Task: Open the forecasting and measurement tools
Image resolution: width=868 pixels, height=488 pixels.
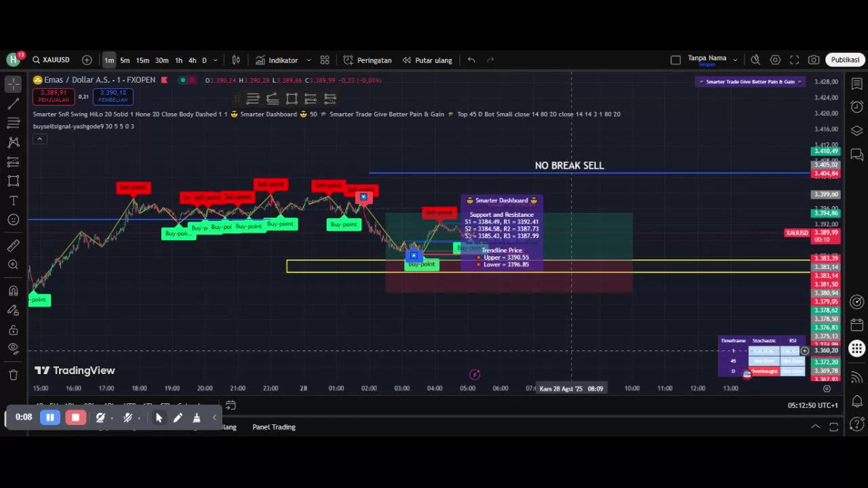Action: (x=13, y=162)
